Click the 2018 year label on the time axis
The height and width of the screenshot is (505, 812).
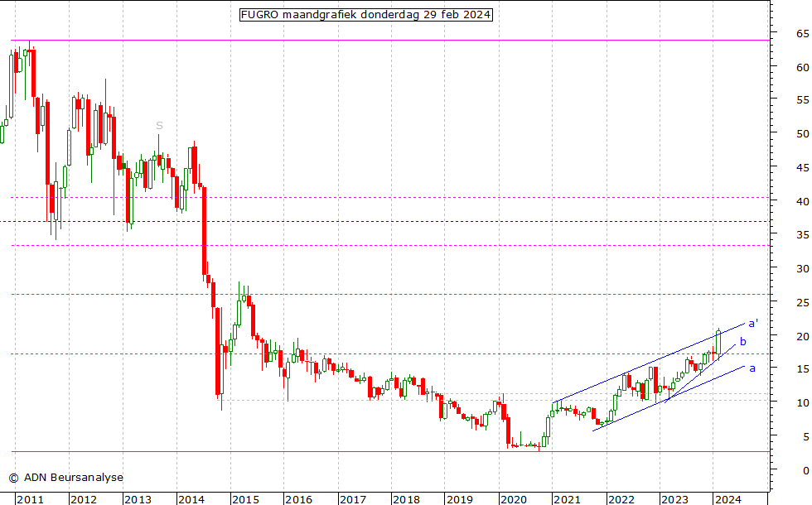(x=406, y=499)
